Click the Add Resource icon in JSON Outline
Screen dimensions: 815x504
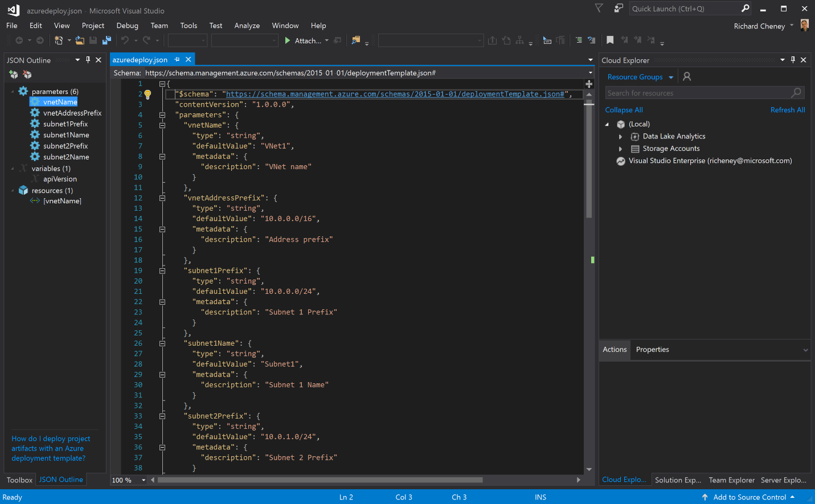tap(14, 75)
